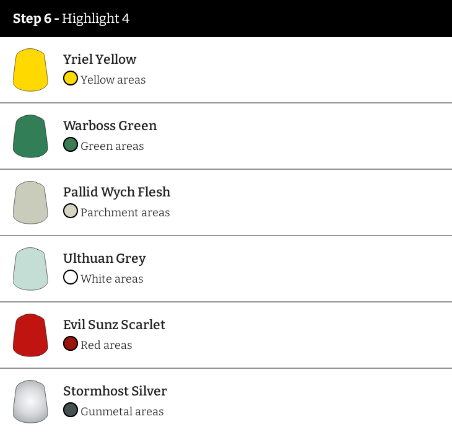Click the Yriel Yellow paint pot icon
This screenshot has width=452, height=432.
click(30, 70)
